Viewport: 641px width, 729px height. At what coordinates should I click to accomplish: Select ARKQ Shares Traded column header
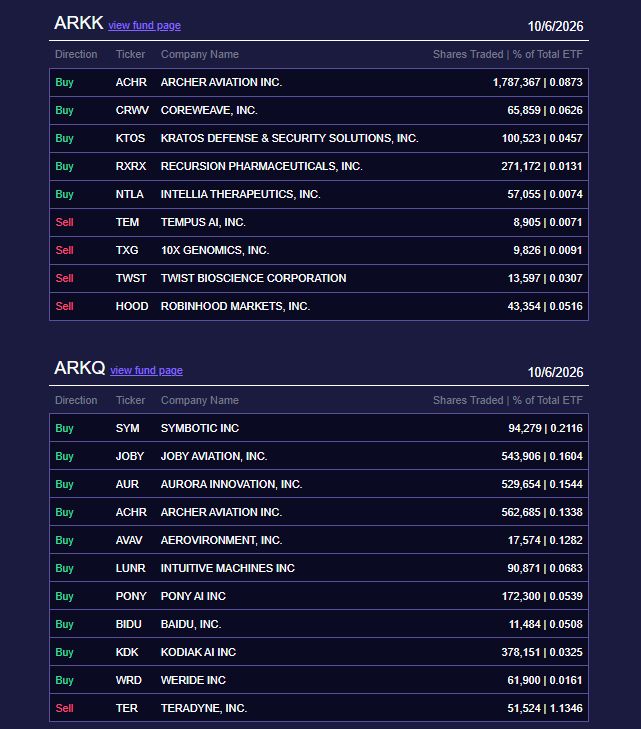(508, 400)
